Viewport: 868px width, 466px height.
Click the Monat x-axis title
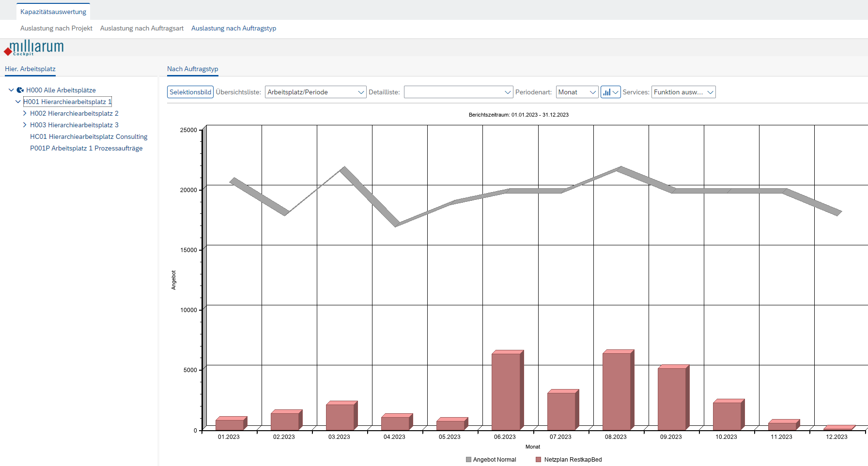click(533, 447)
